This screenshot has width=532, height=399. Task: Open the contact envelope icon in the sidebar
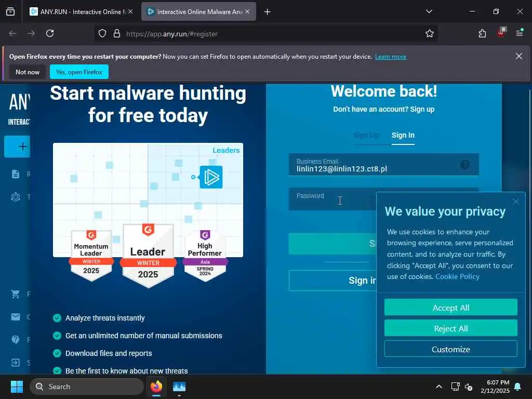point(16,317)
